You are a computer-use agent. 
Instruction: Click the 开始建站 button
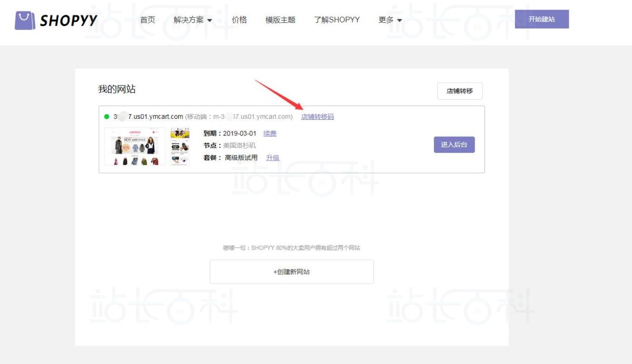coord(542,19)
